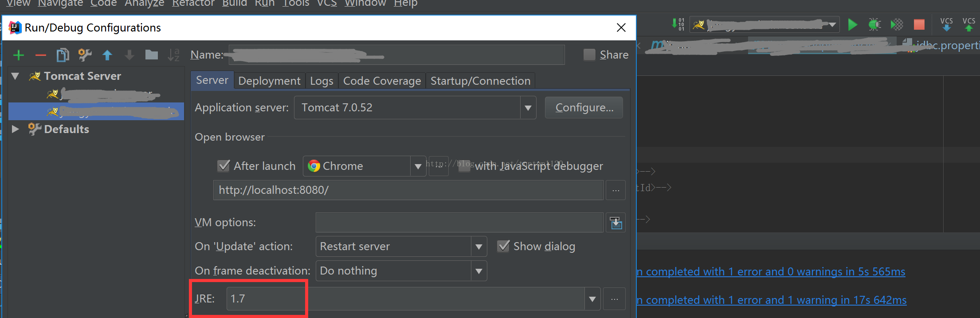980x318 pixels.
Task: Open the Build menu
Action: [234, 4]
